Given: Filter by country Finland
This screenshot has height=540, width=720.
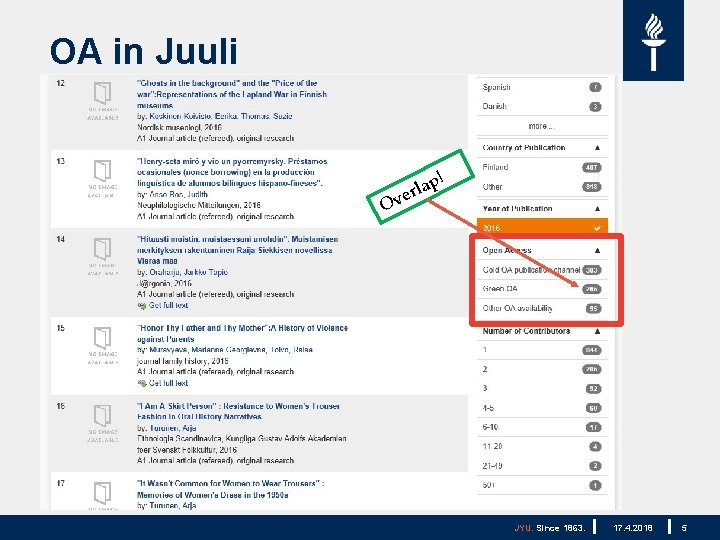Looking at the screenshot, I should point(542,167).
